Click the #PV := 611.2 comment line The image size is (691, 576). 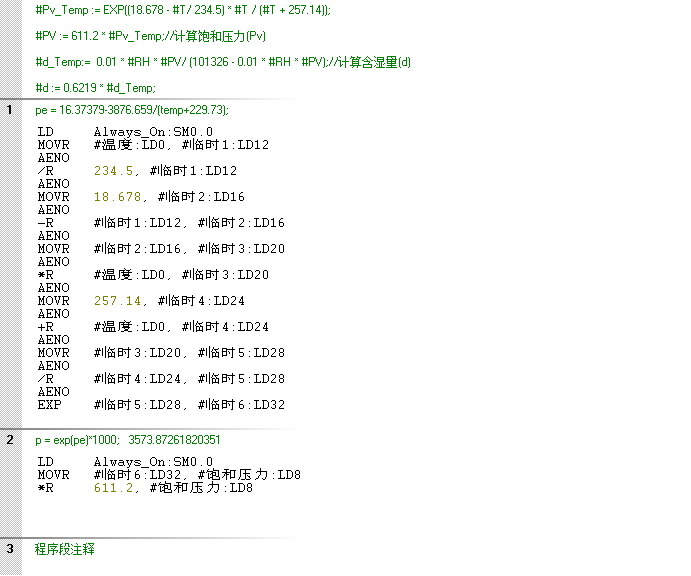coord(150,36)
